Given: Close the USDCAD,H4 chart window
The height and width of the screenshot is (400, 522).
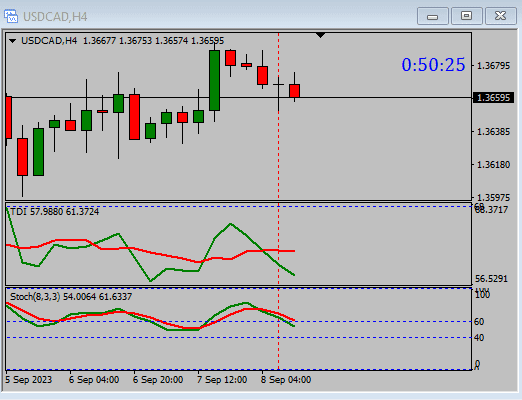Looking at the screenshot, I should click(500, 16).
